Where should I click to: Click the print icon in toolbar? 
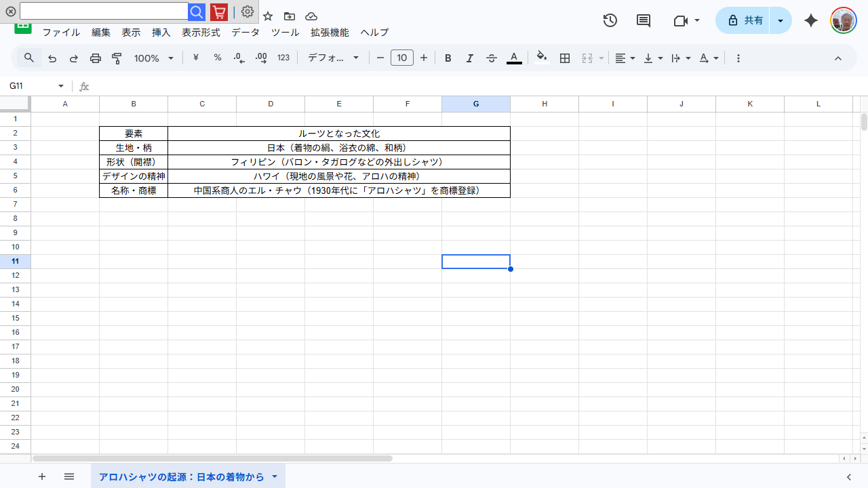[x=96, y=58]
